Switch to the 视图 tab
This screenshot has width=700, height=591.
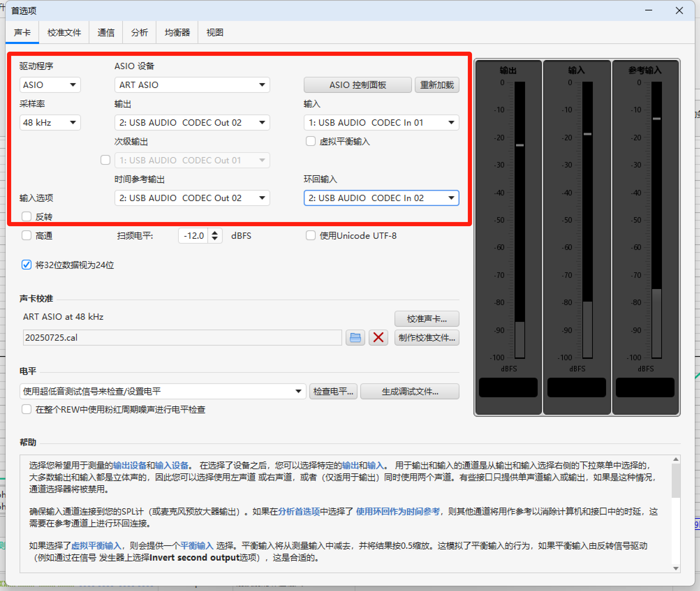pos(215,32)
